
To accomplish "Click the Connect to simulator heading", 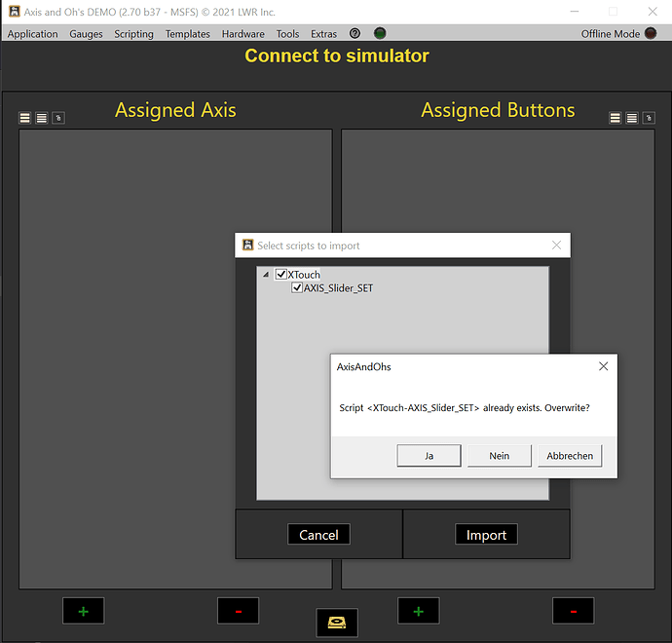I will click(336, 56).
